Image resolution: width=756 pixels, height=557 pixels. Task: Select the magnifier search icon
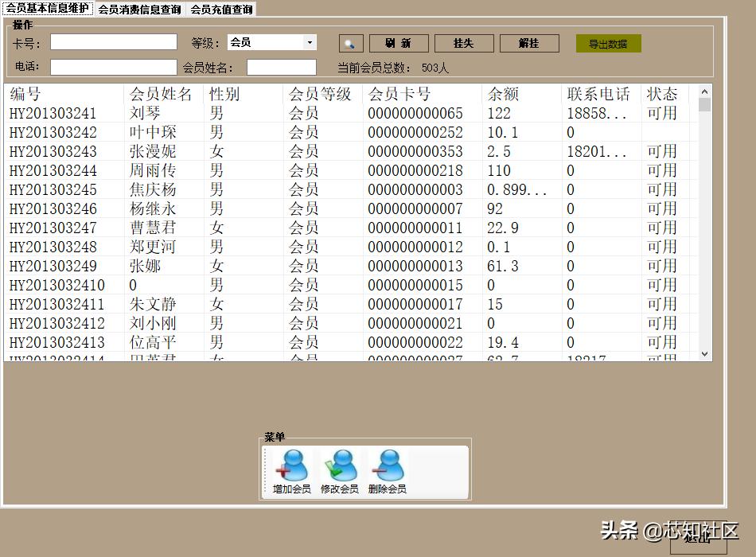coord(350,43)
